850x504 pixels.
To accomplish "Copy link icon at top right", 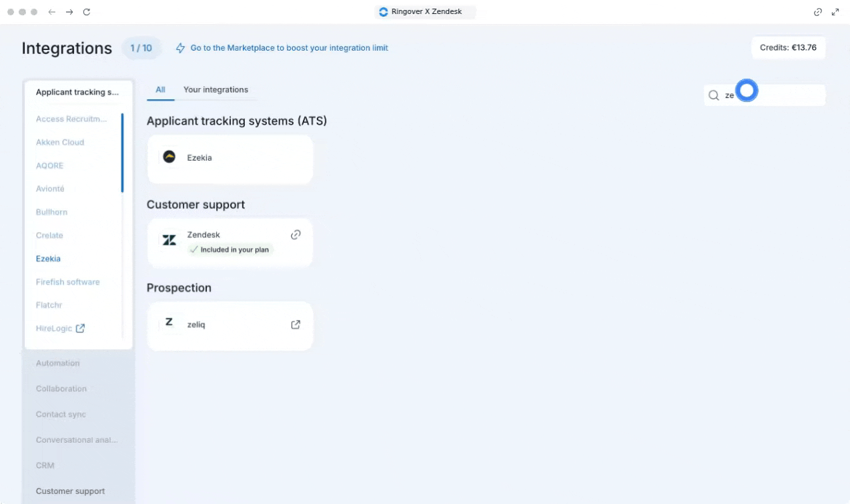I will (818, 12).
